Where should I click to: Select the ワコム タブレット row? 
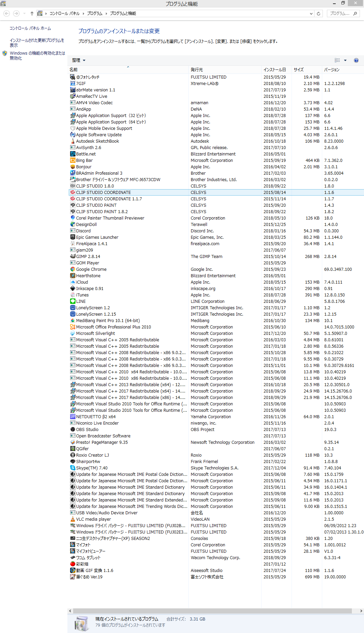point(216,557)
